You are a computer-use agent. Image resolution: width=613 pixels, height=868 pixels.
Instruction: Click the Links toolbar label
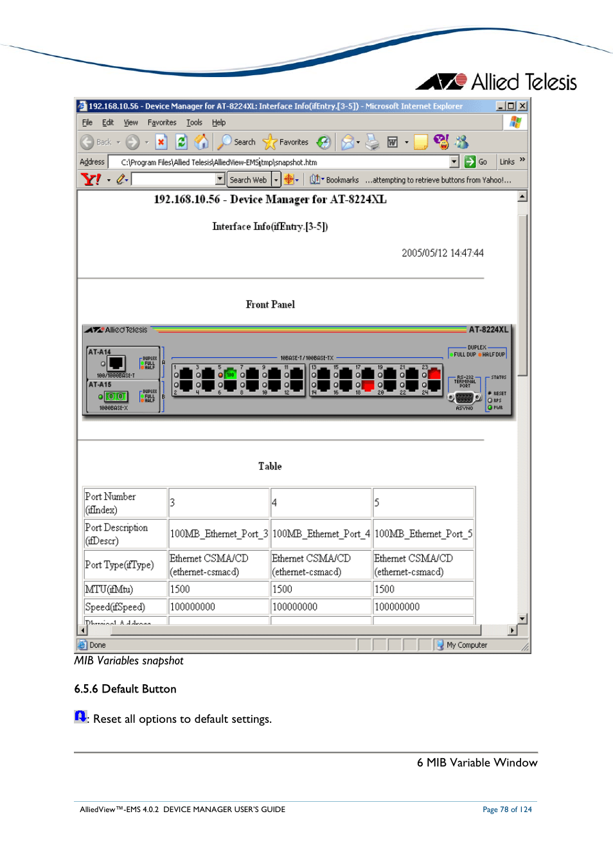click(507, 162)
